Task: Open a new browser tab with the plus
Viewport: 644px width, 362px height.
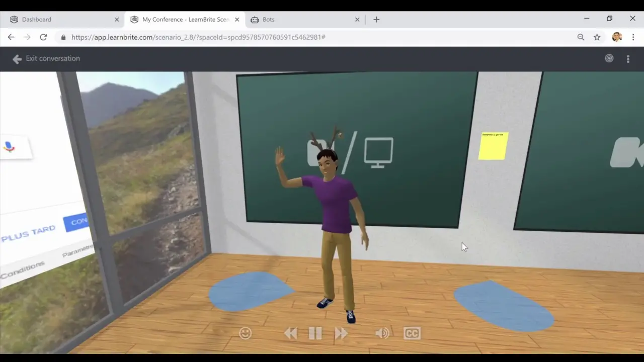Action: [x=376, y=19]
